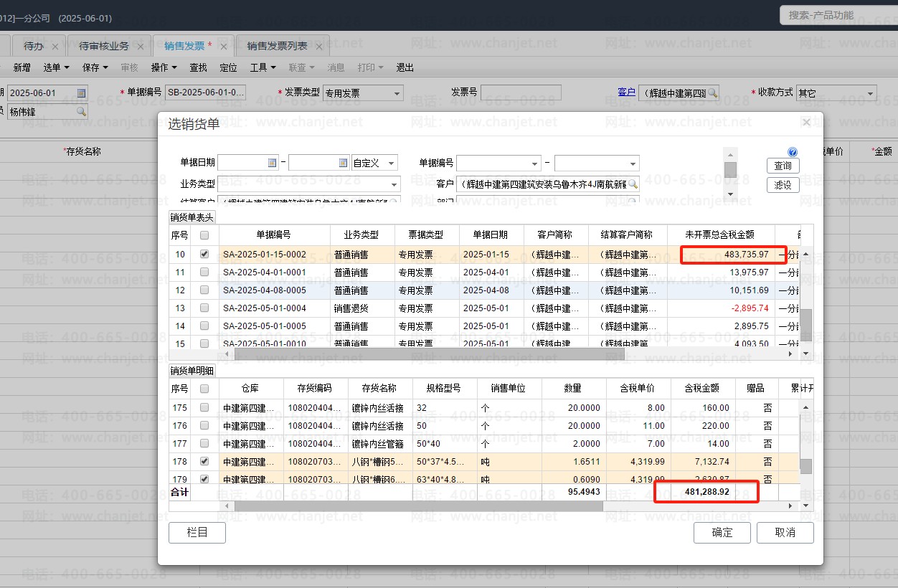Open the 单据日期 start date calendar picker
The width and height of the screenshot is (898, 588).
coord(272,163)
